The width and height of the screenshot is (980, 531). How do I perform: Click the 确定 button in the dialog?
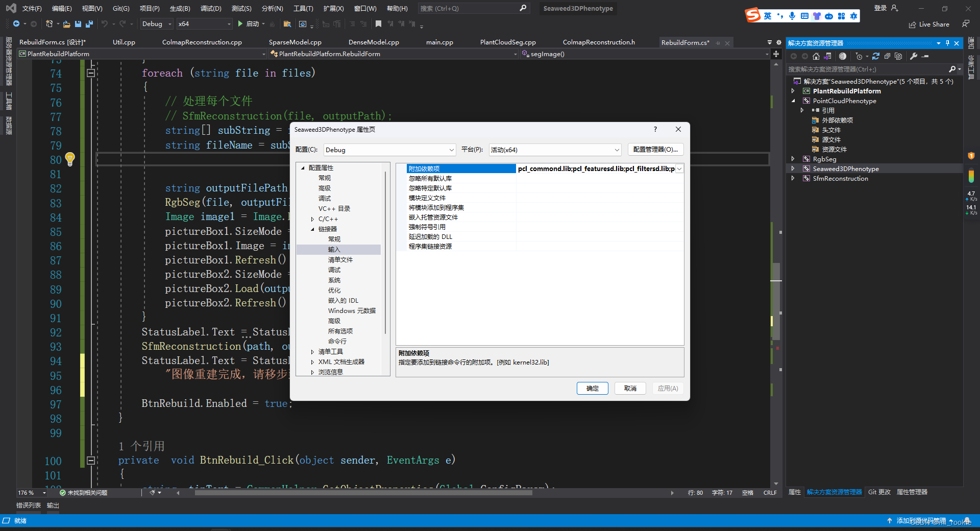593,389
